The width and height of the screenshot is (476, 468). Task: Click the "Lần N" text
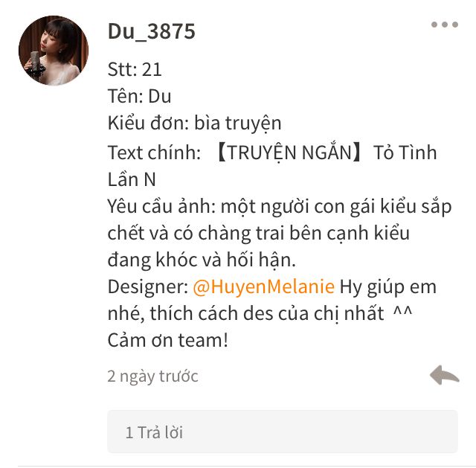coord(132,179)
